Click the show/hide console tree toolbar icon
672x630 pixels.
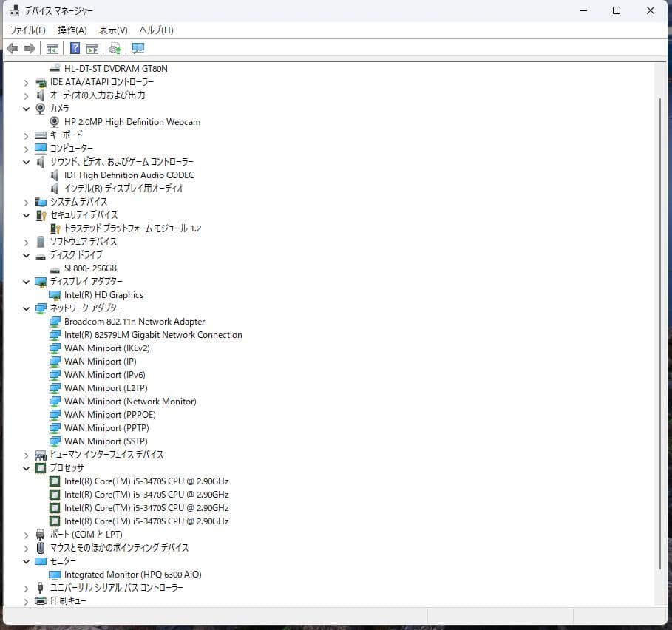tap(52, 49)
